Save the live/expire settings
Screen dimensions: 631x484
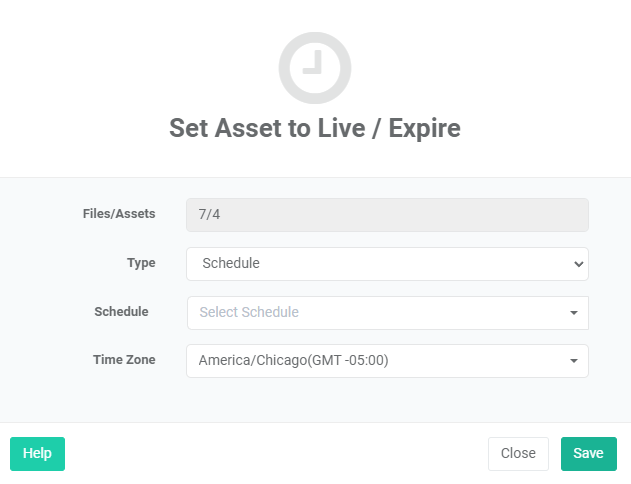589,454
